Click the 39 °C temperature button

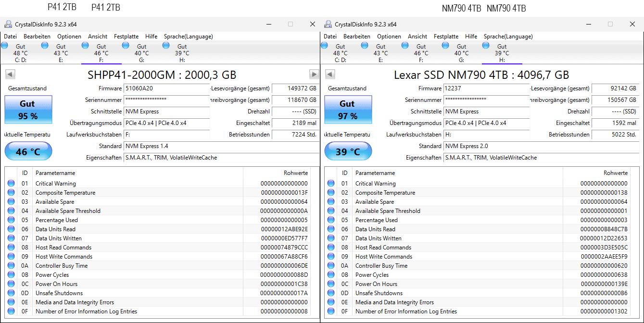pos(348,152)
